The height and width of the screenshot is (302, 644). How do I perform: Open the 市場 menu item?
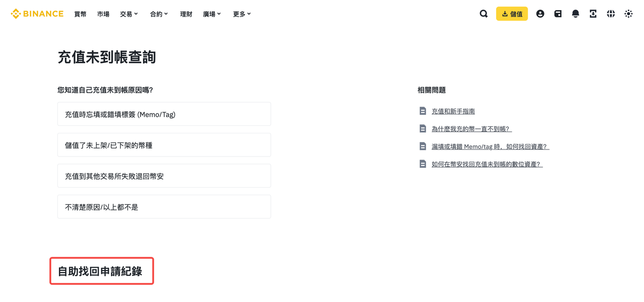(103, 14)
